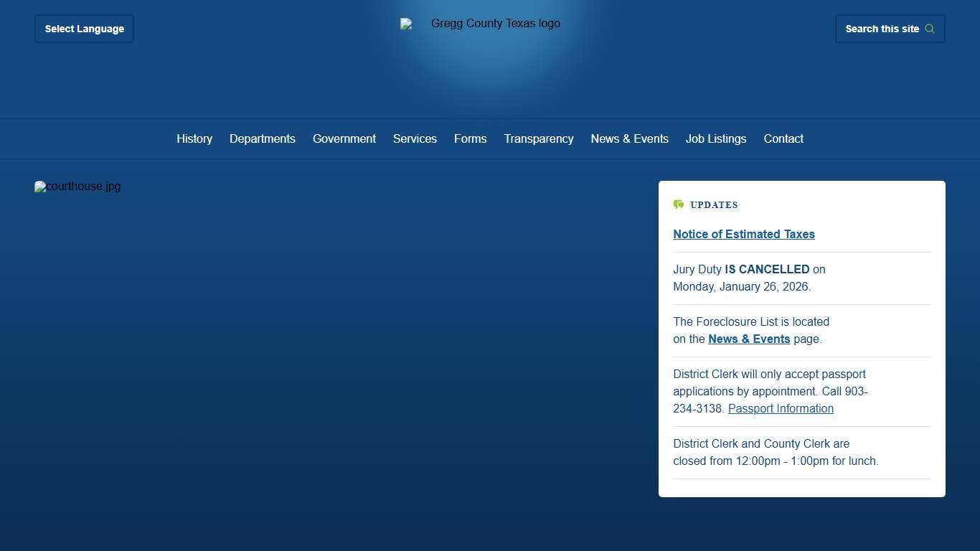Click the Updates panel heading
This screenshot has height=551, width=980.
tap(714, 204)
